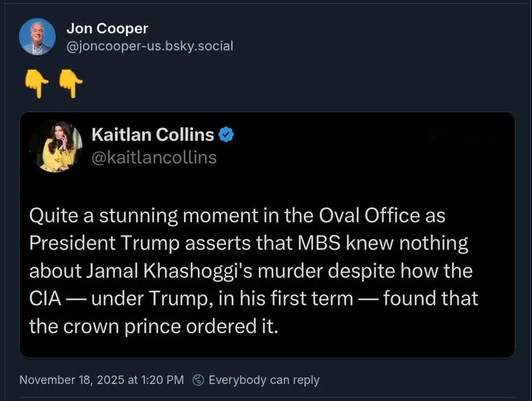Click the "Everybody can reply" label

(x=264, y=380)
